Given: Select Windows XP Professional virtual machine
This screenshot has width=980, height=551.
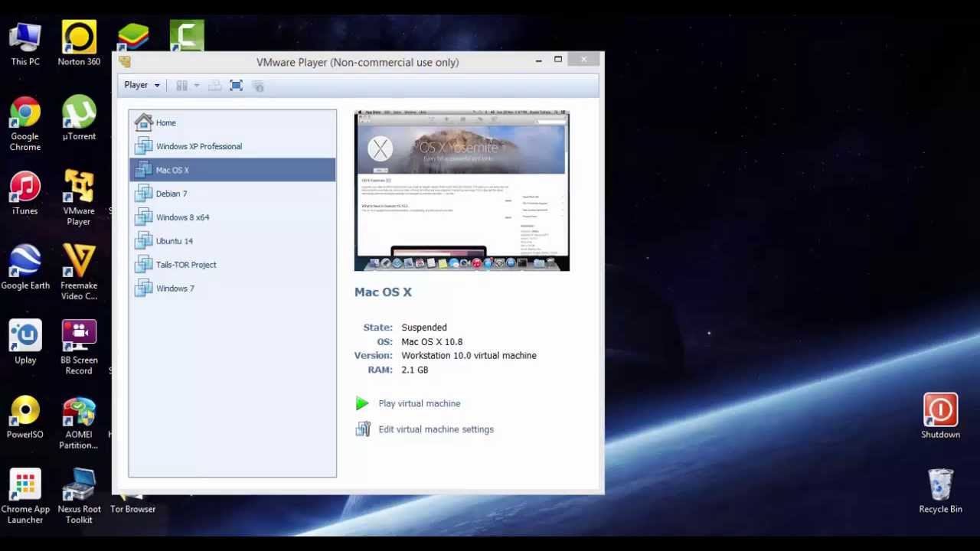Looking at the screenshot, I should (x=232, y=146).
